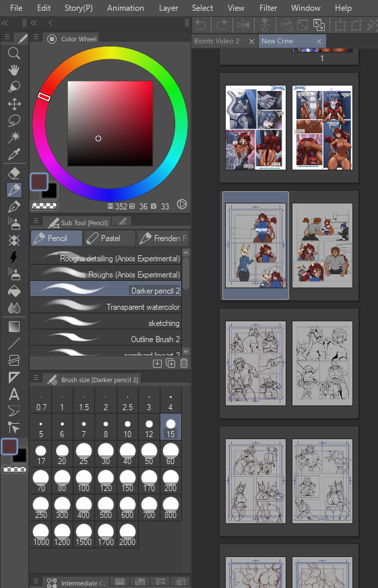Select the Eyedropper tool
This screenshot has height=588, width=378.
(14, 154)
